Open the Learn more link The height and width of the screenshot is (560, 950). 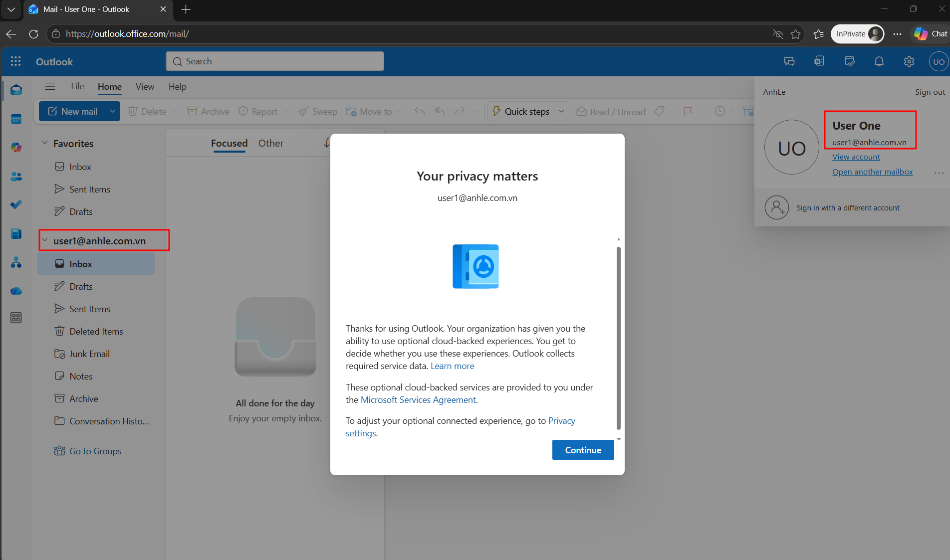click(x=452, y=366)
